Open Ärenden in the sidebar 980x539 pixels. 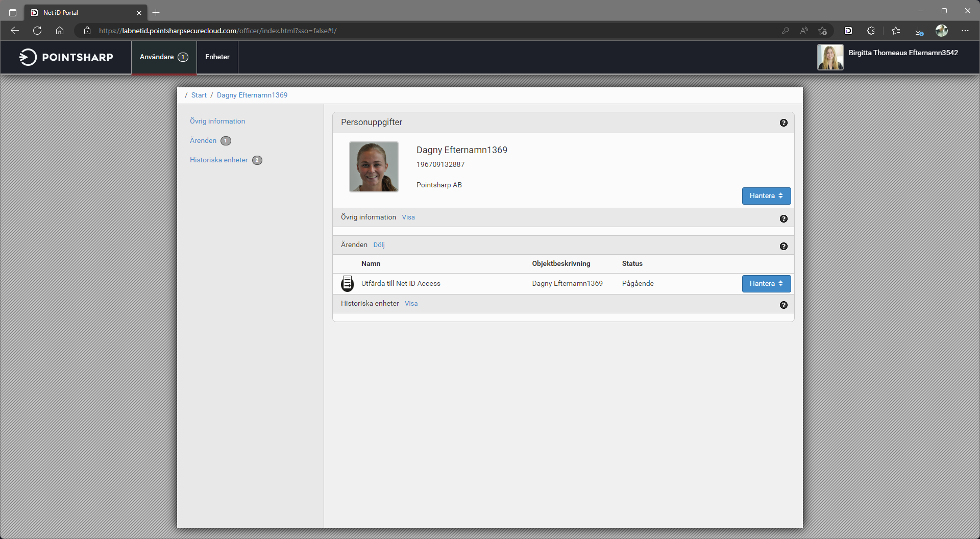(x=203, y=140)
